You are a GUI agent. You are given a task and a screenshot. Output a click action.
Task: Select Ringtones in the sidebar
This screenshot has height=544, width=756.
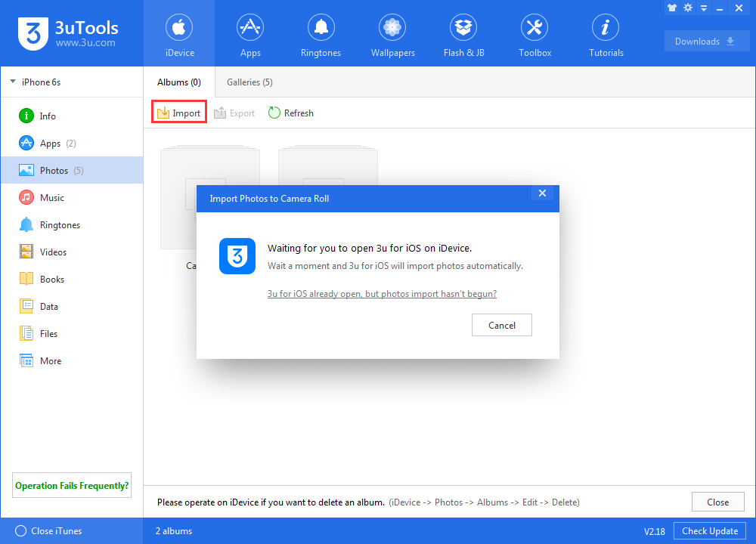click(x=72, y=224)
